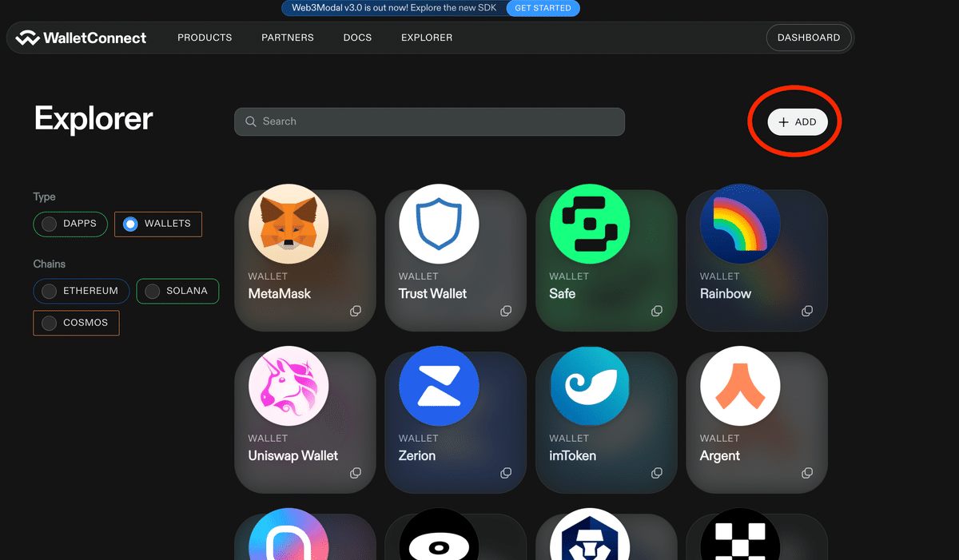
Task: Copy link icon on imToken card
Action: pos(657,473)
